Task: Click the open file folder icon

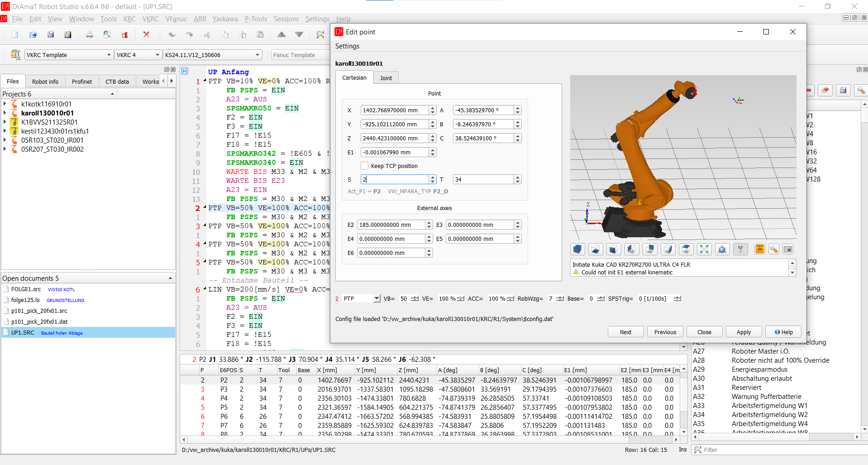Action: [33, 34]
